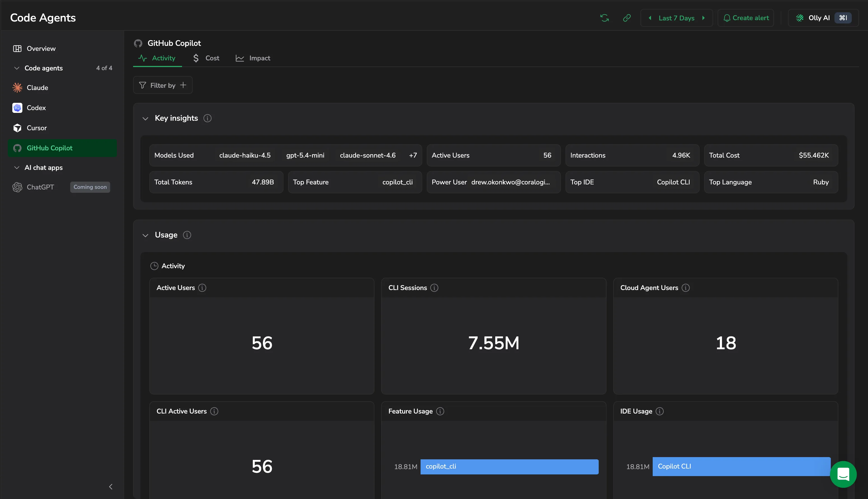This screenshot has height=499, width=868.
Task: Open Claude in the sidebar
Action: pos(62,88)
